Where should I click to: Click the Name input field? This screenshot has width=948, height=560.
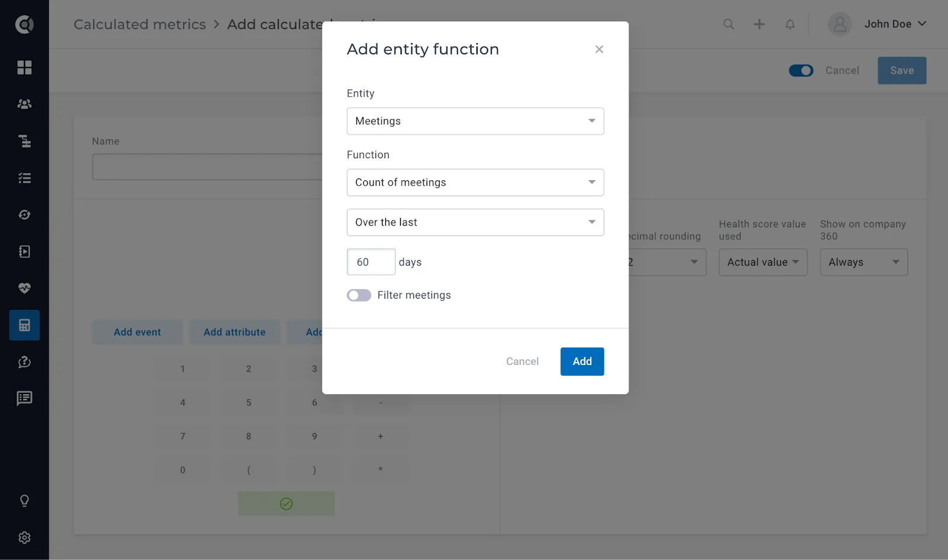coord(207,167)
